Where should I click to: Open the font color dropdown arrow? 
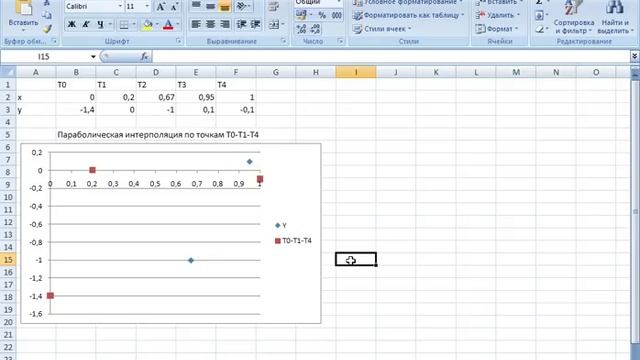pos(178,25)
